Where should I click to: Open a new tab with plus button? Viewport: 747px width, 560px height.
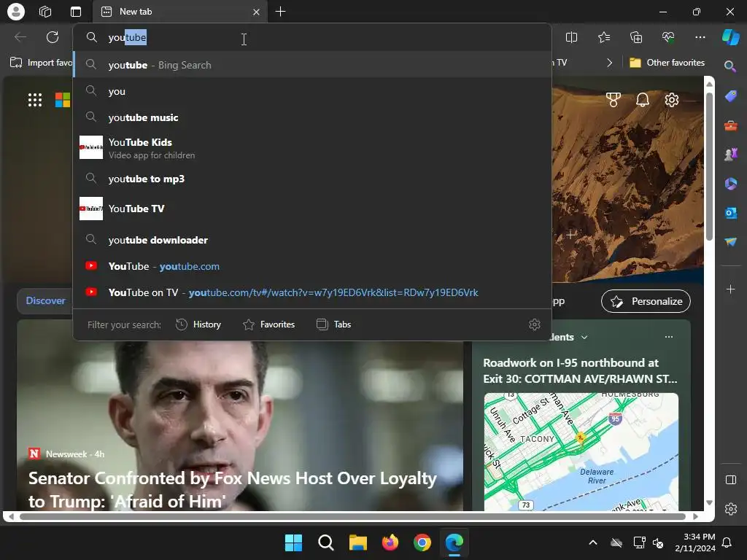pyautogui.click(x=281, y=12)
